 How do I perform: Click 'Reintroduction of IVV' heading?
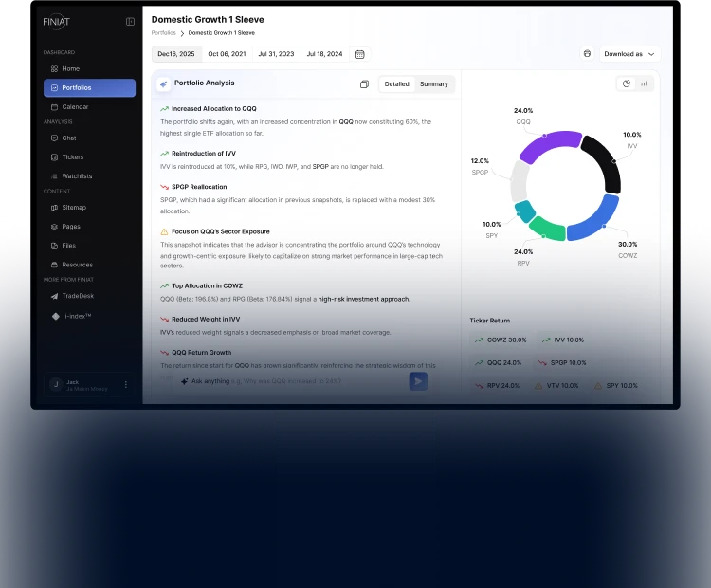tap(204, 154)
